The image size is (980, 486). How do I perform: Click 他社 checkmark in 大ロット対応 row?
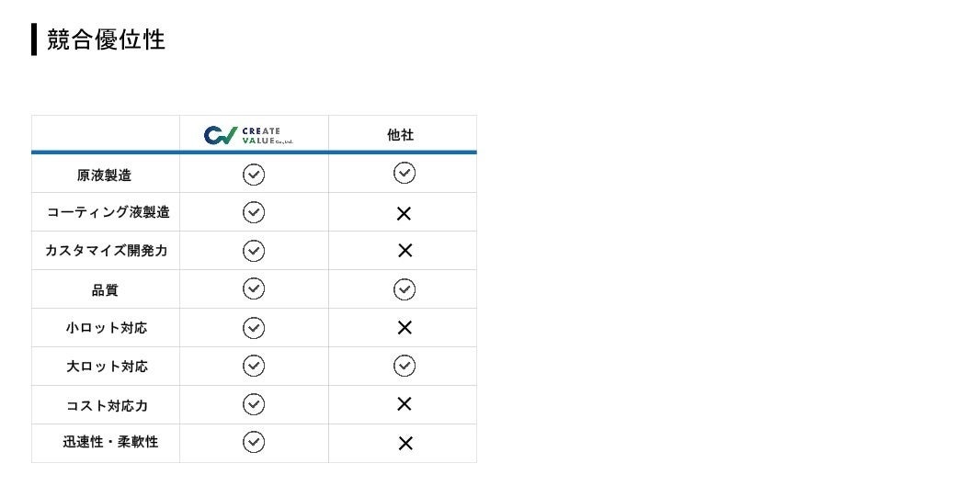coord(404,366)
